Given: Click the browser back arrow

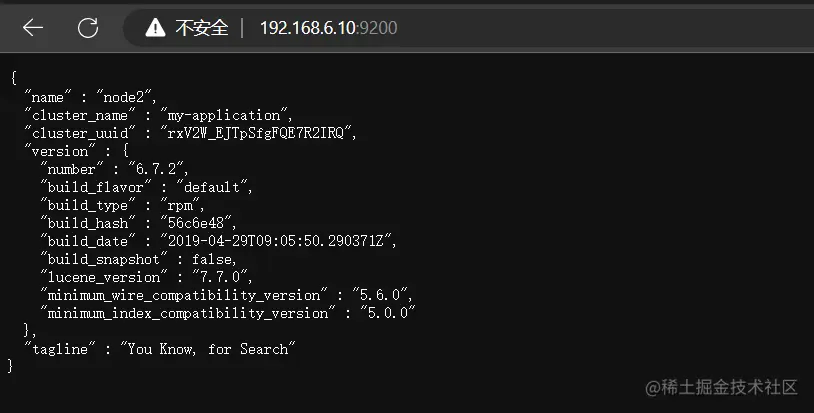Looking at the screenshot, I should (x=33, y=28).
